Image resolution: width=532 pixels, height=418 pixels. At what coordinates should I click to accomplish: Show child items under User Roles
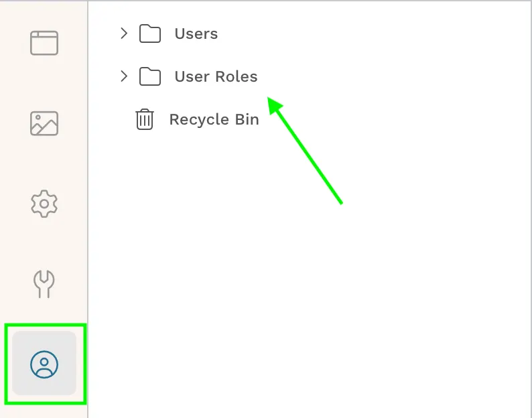coord(123,76)
